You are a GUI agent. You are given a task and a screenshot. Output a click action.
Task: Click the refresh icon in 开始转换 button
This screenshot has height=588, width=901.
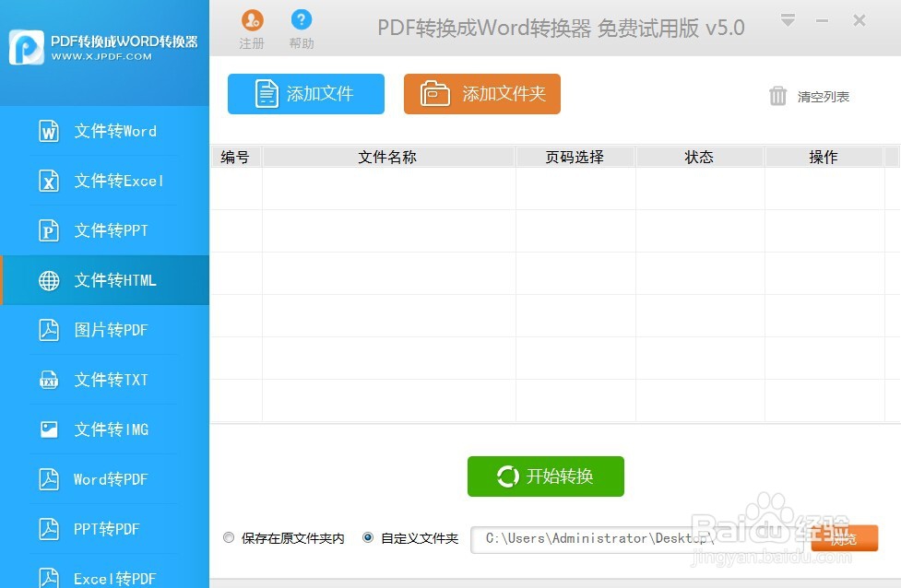point(508,476)
